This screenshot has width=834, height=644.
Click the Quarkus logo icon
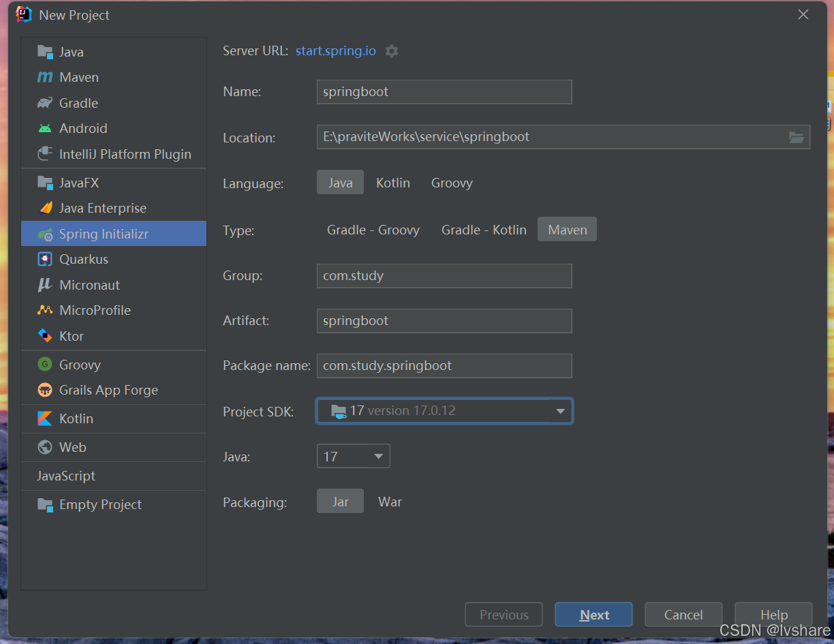point(45,259)
